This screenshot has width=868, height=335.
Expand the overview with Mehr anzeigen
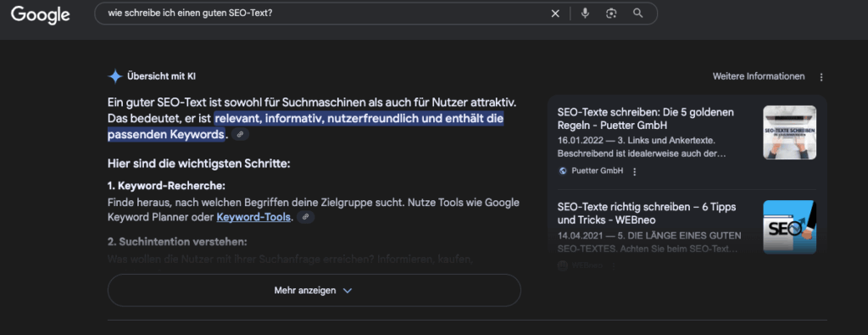click(x=314, y=291)
